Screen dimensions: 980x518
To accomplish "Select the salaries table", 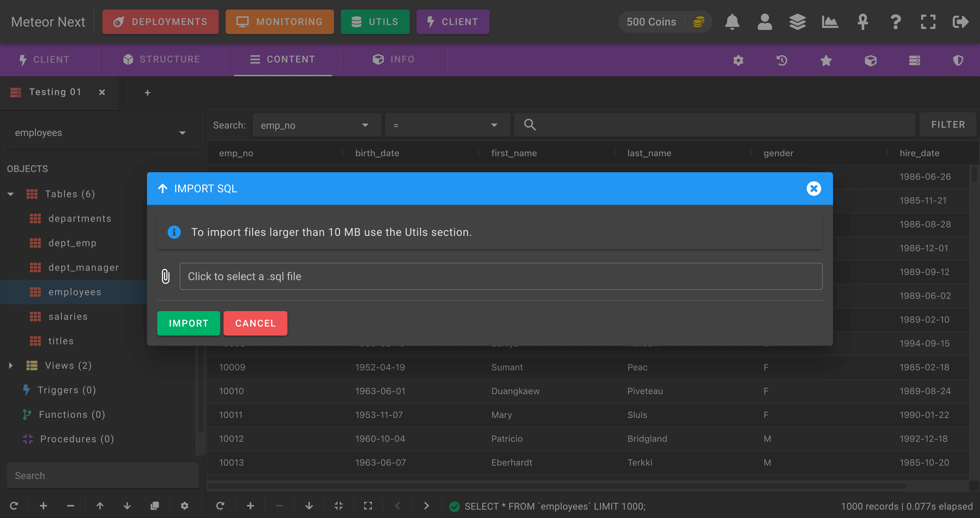I will point(68,317).
